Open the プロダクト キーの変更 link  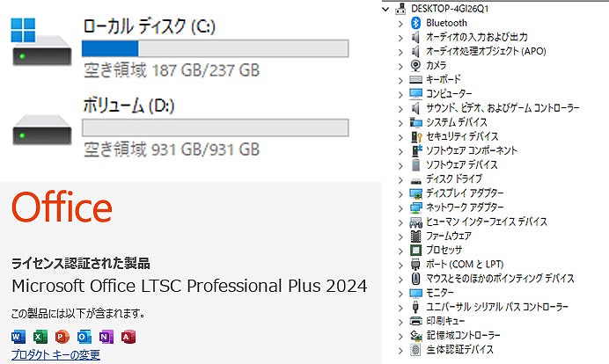tap(55, 354)
